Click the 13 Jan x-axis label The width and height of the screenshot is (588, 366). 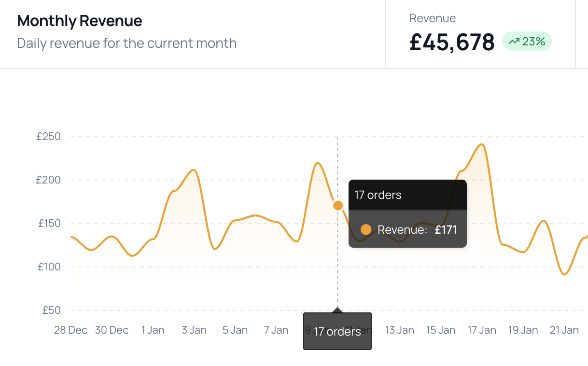coord(400,330)
